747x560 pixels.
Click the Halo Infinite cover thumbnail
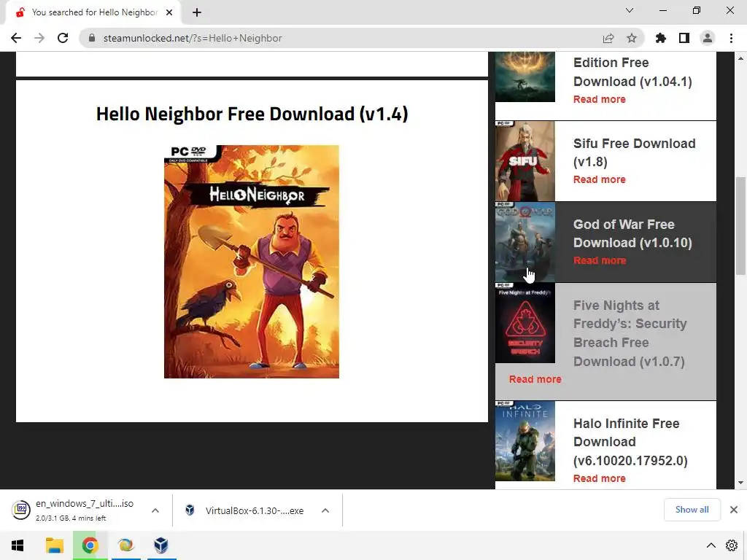[x=525, y=441]
